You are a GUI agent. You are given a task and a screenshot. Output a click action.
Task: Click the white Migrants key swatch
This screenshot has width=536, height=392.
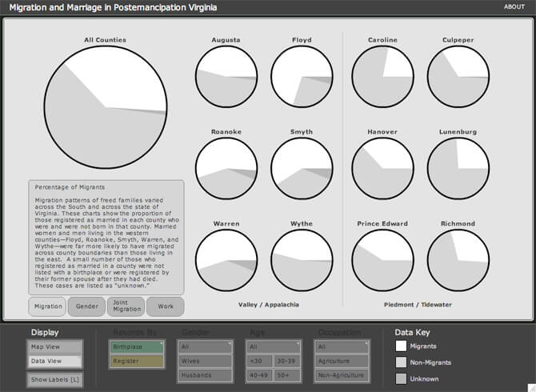[x=401, y=346]
